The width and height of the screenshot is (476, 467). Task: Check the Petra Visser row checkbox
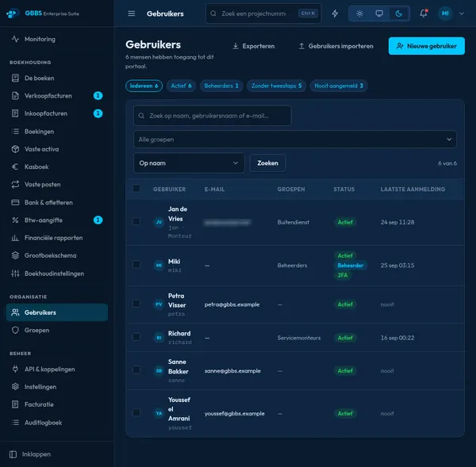pos(136,304)
